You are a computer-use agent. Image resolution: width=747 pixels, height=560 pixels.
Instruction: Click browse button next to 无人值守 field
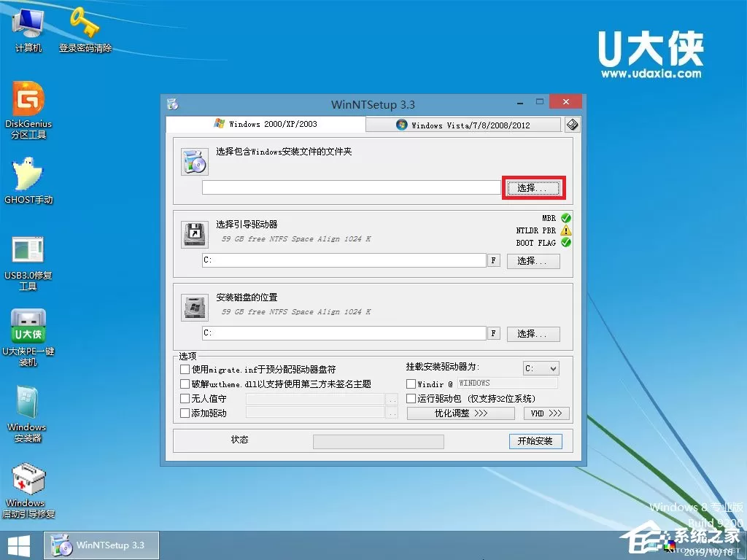(392, 399)
